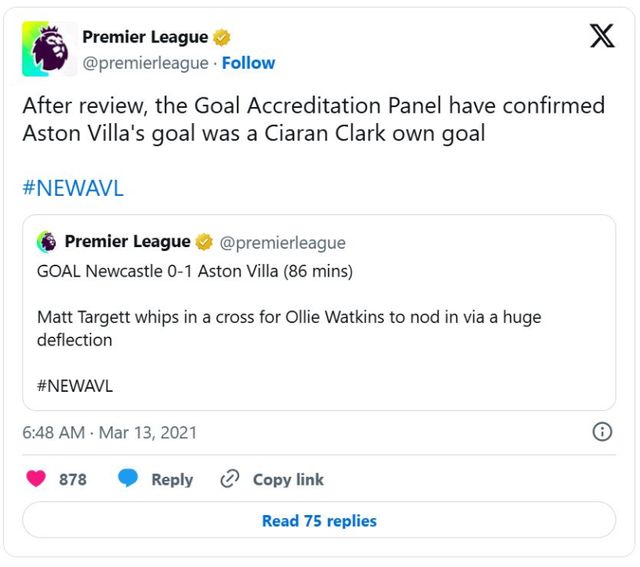The image size is (640, 567).
Task: Open the #NEWAVL hashtag in main tweet
Action: (x=73, y=189)
